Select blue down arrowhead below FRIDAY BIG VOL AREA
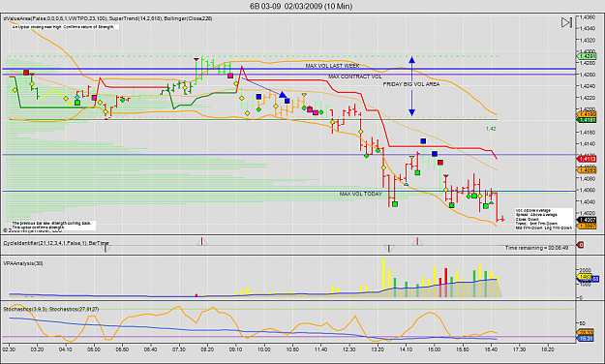The width and height of the screenshot is (605, 364). click(411, 112)
